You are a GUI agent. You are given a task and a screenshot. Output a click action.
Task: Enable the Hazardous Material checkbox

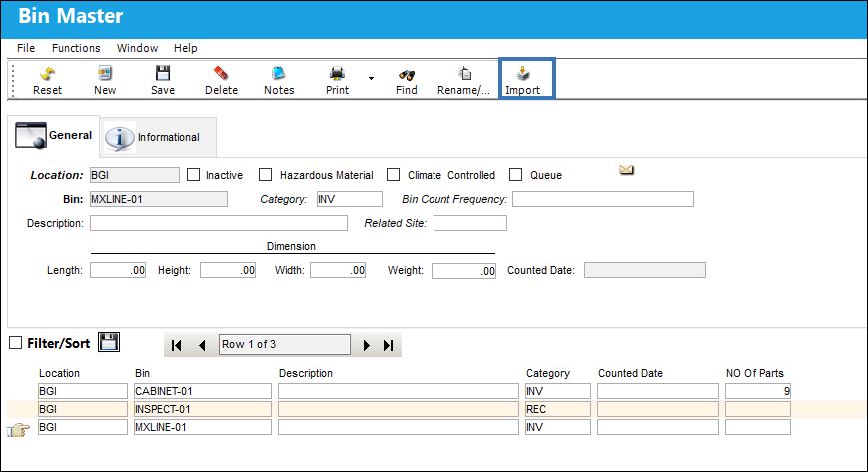[x=265, y=175]
